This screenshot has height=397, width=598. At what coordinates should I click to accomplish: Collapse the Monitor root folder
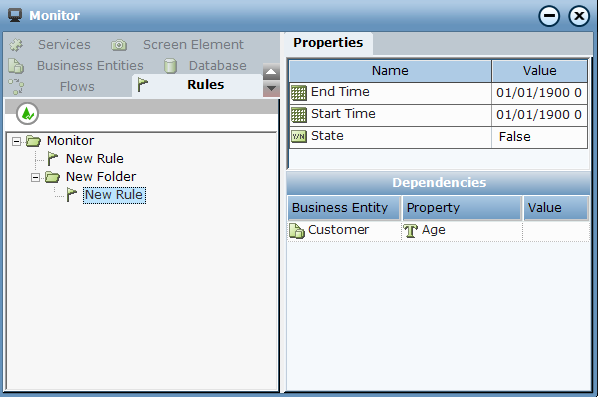(x=16, y=141)
